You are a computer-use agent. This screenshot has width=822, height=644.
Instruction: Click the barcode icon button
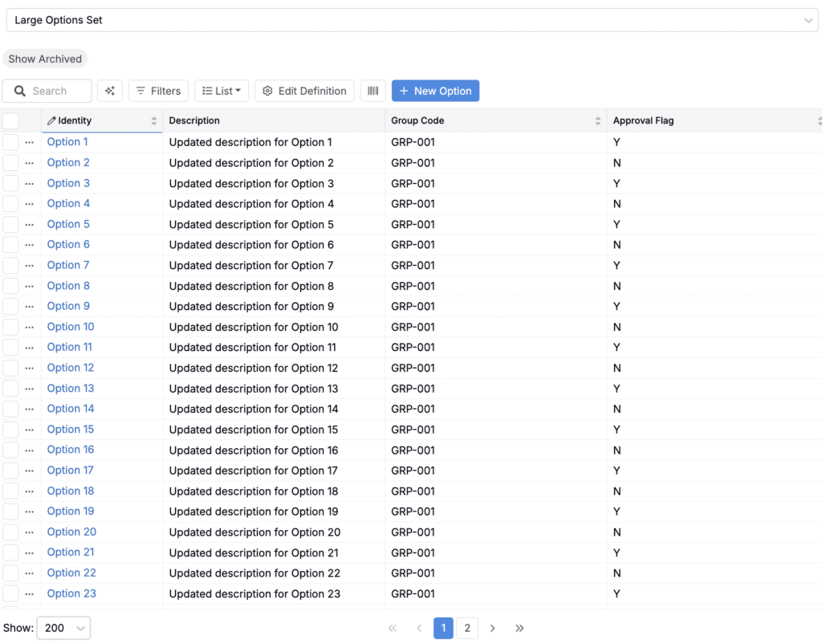coord(372,91)
